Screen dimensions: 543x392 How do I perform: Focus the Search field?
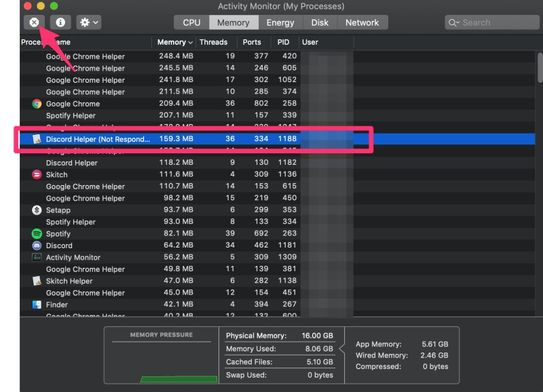(x=492, y=22)
